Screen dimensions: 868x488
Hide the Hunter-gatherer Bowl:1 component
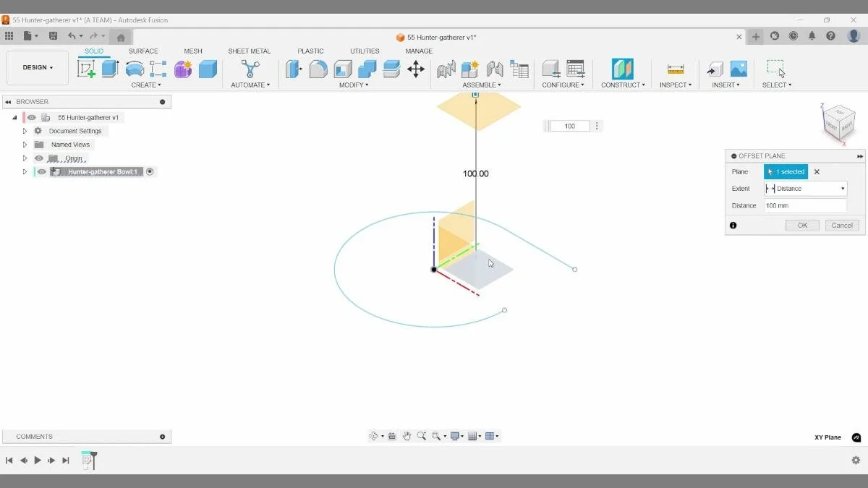pyautogui.click(x=41, y=171)
